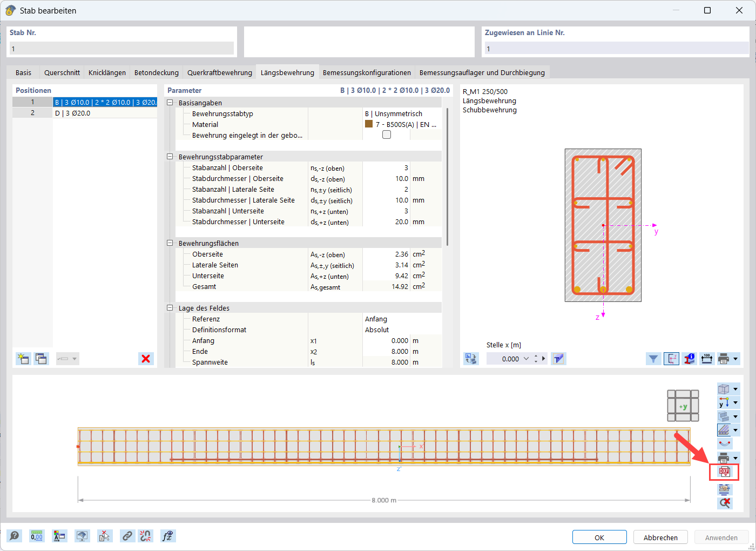Click the monitor display settings icon
The image size is (756, 551).
82,536
